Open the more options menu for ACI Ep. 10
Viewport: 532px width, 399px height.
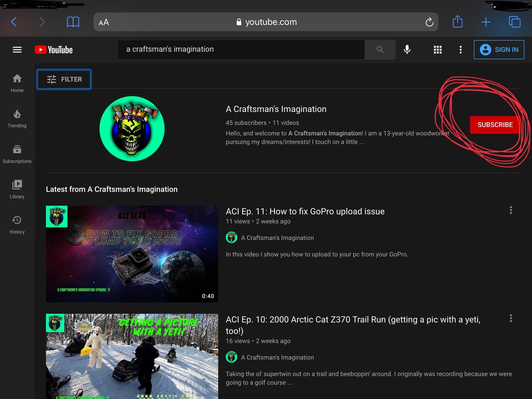click(511, 318)
